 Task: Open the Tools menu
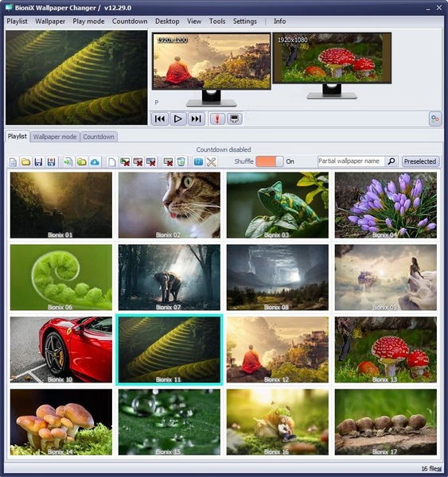217,21
